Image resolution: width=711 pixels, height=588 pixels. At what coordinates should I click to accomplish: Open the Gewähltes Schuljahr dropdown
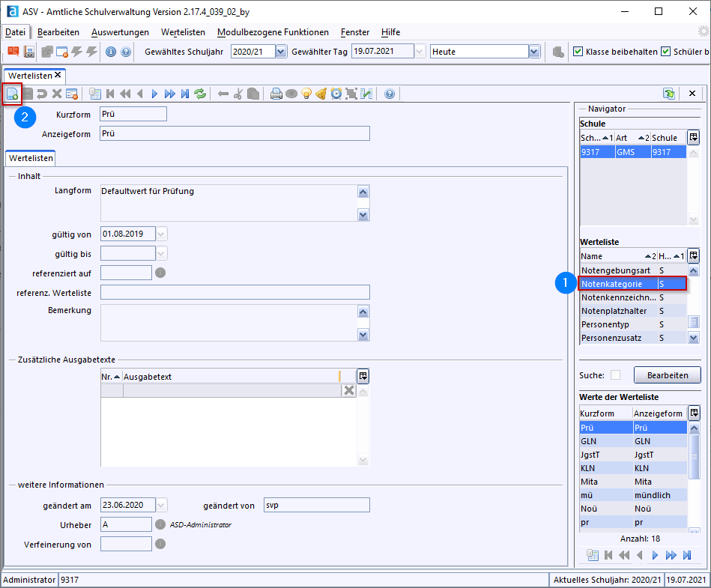pos(281,51)
